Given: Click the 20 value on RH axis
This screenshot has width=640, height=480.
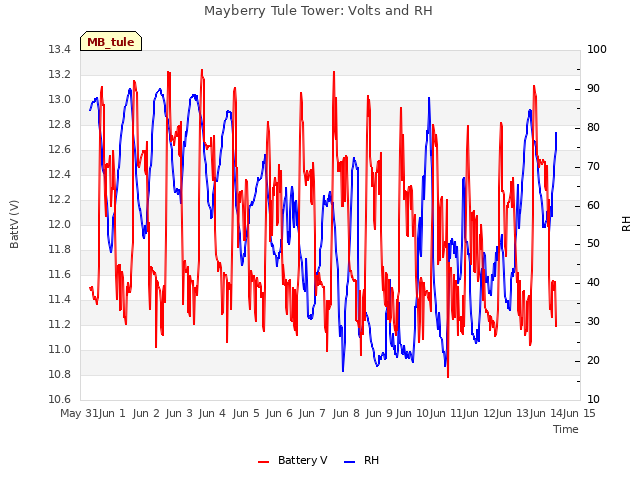Looking at the screenshot, I should 593,360.
